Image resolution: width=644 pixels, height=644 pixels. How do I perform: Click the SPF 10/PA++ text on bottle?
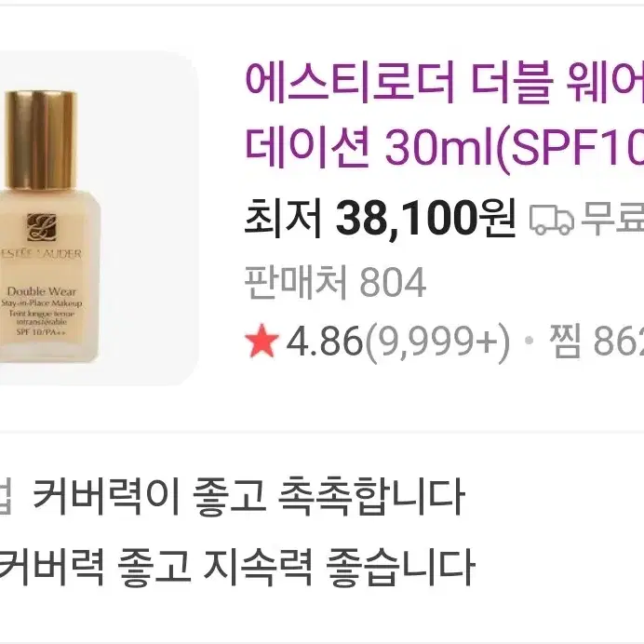pyautogui.click(x=41, y=331)
